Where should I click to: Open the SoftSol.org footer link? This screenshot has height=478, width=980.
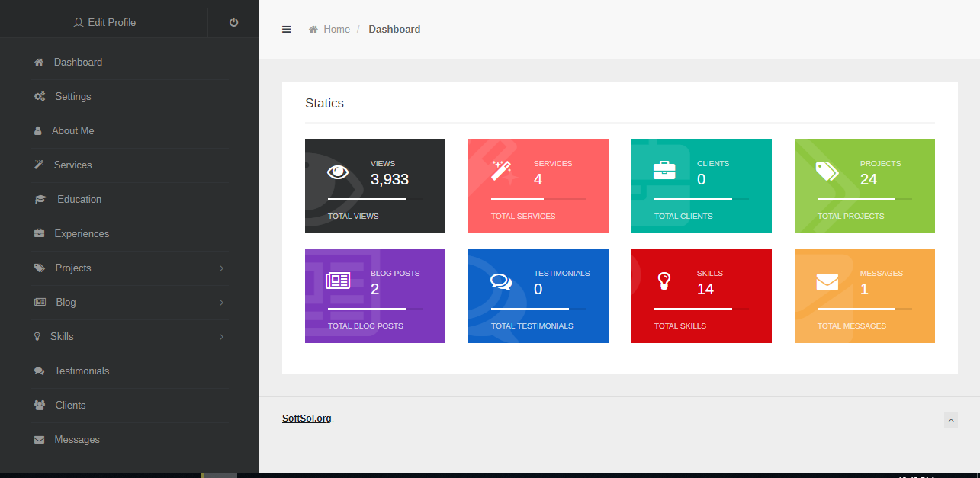pos(307,419)
